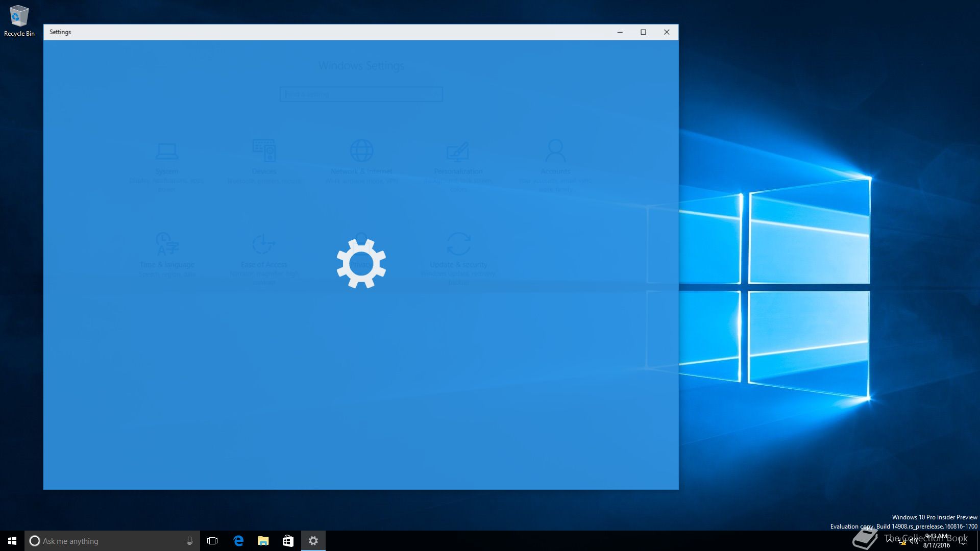980x551 pixels.
Task: Click the 'Find a setting' search field
Action: point(361,94)
